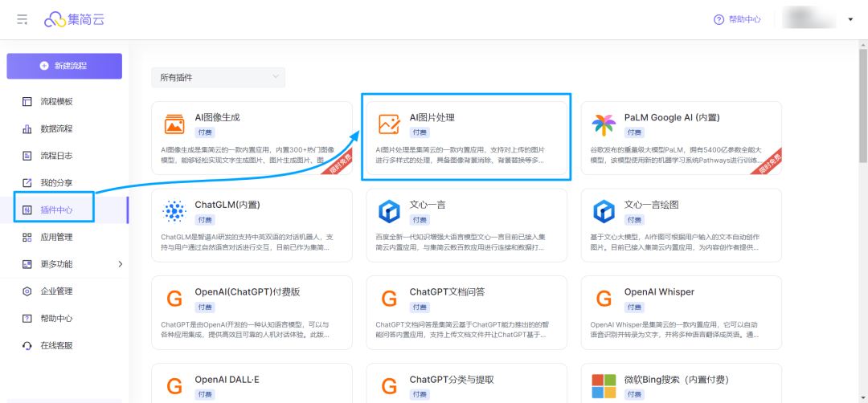868x403 pixels.
Task: Open the ChatGPT文档问答 plugin title
Action: click(x=448, y=292)
